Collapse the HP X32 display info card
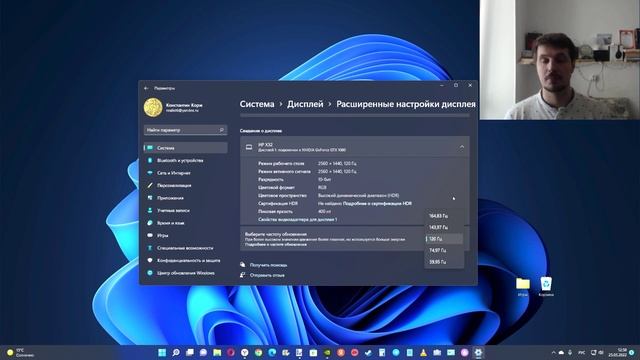The width and height of the screenshot is (640, 360). click(x=462, y=147)
